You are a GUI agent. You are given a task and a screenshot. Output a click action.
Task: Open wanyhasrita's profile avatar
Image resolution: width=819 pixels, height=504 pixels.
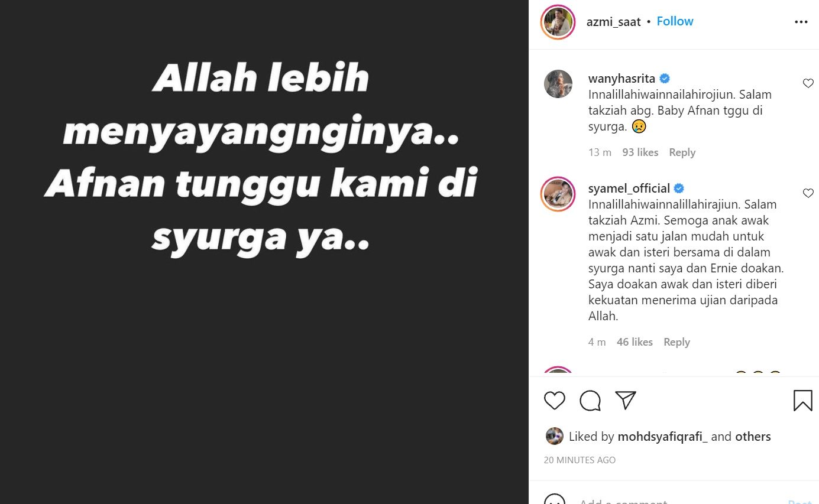click(558, 84)
